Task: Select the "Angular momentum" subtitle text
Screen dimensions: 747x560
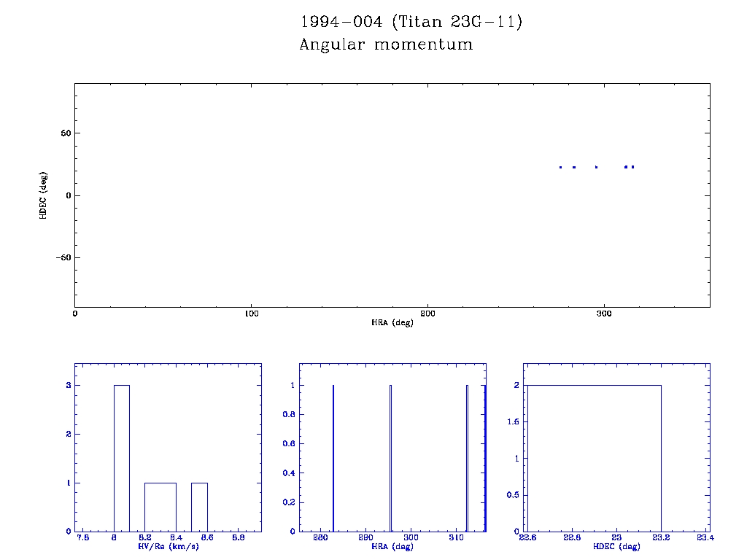Action: (x=386, y=44)
